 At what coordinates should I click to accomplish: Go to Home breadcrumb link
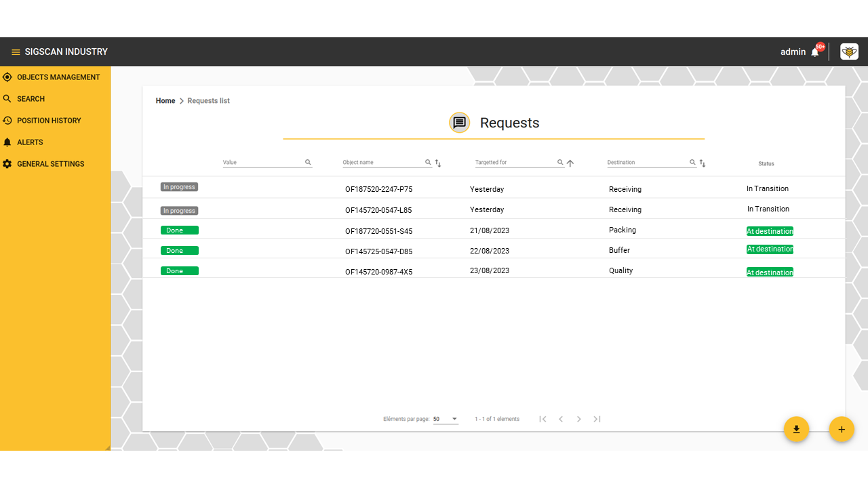pyautogui.click(x=165, y=101)
